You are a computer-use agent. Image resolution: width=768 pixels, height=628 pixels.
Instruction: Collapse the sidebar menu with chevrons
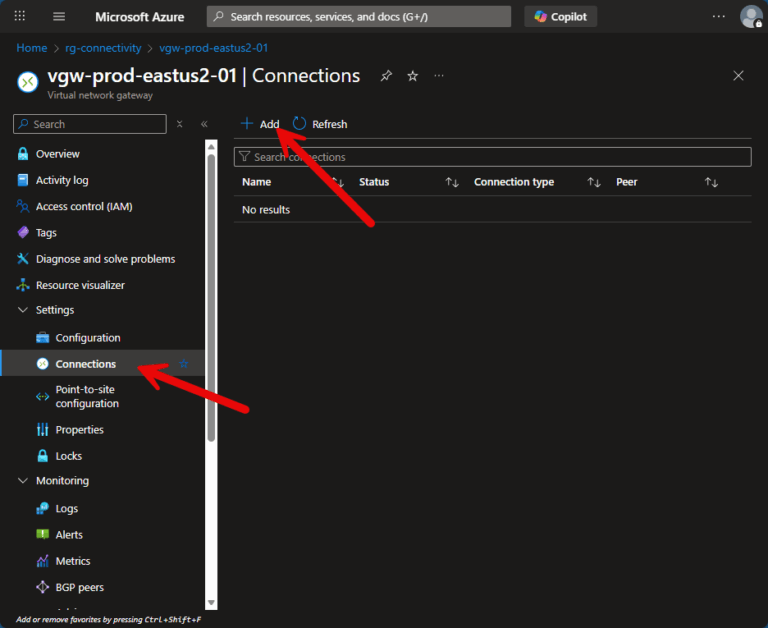click(204, 124)
